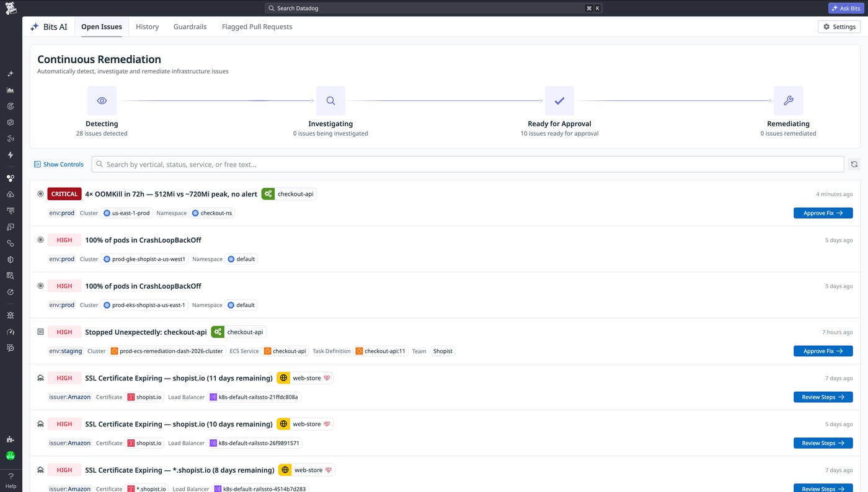Open Ask Bits assistant
Image resolution: width=868 pixels, height=492 pixels.
tap(846, 8)
